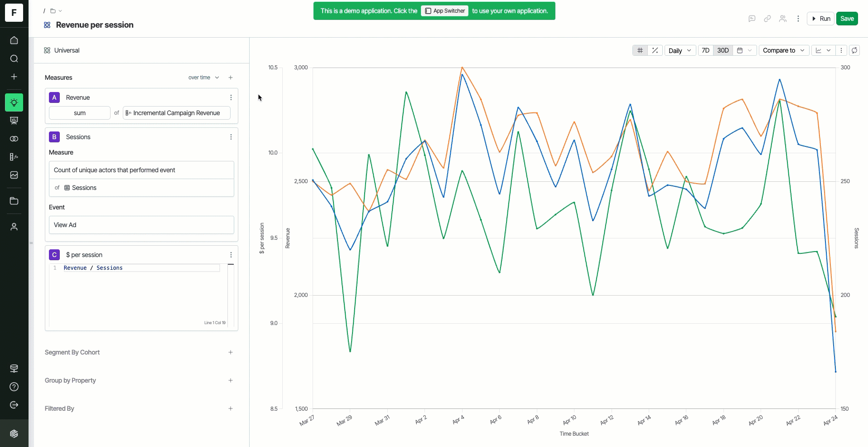Open the Home icon in sidebar
Image resolution: width=868 pixels, height=447 pixels.
(x=14, y=40)
